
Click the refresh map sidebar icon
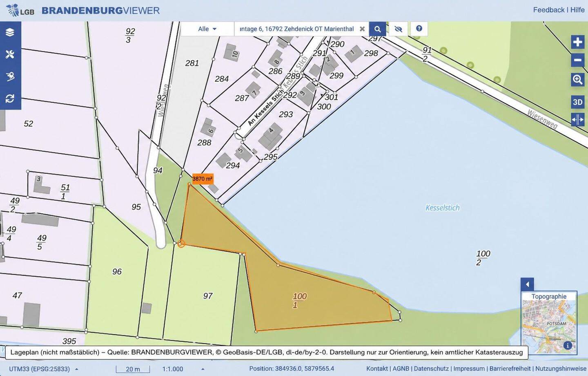coord(10,98)
